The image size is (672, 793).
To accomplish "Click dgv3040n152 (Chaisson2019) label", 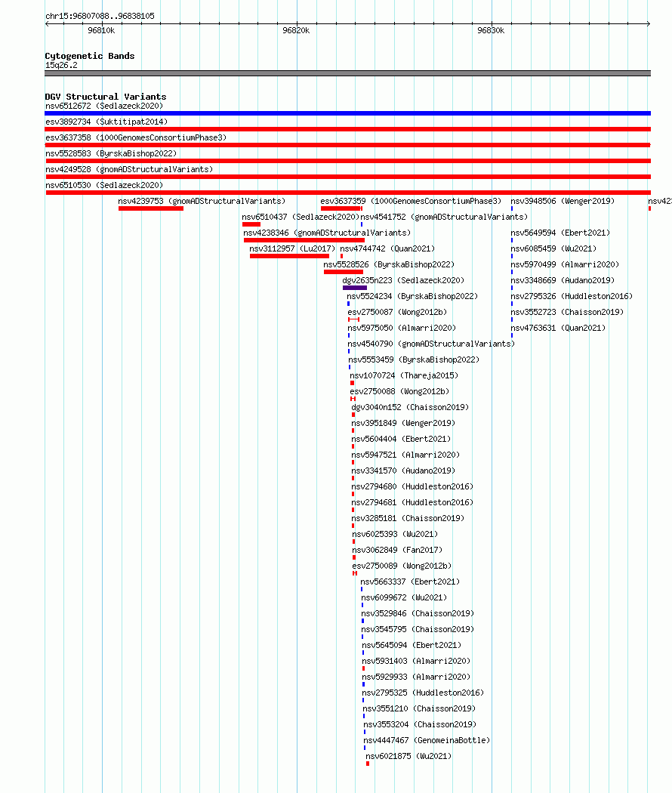I will 410,408.
